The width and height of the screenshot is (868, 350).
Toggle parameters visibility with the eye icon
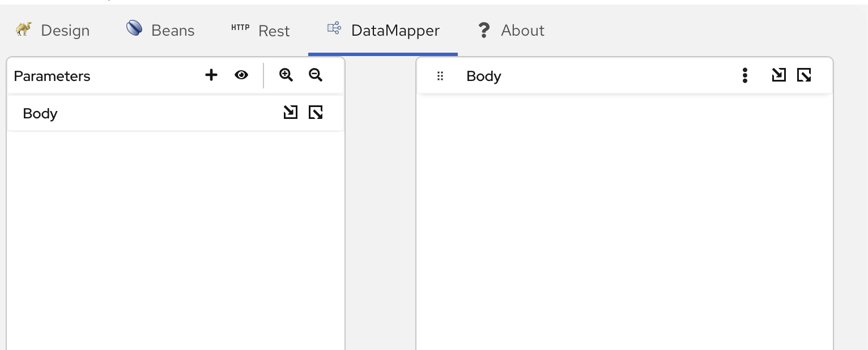(241, 75)
